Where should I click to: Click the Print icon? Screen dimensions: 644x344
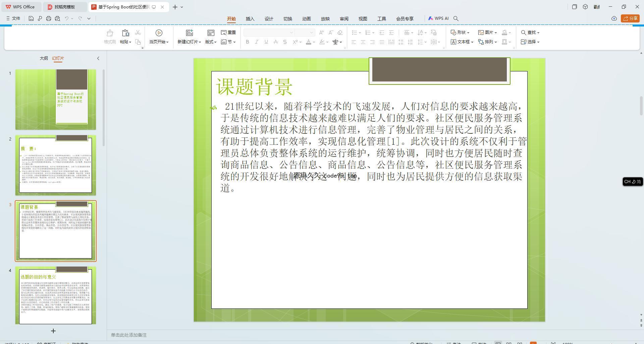click(x=49, y=18)
